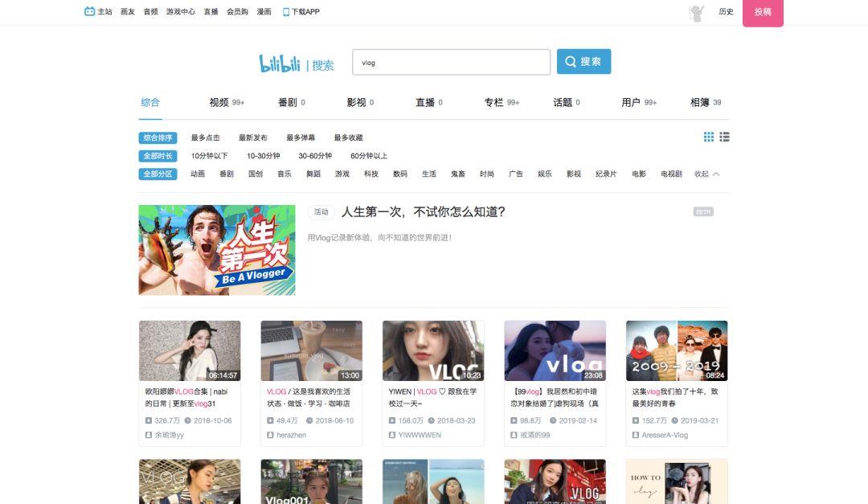Open 游戏中心 menu in top bar

pyautogui.click(x=180, y=12)
